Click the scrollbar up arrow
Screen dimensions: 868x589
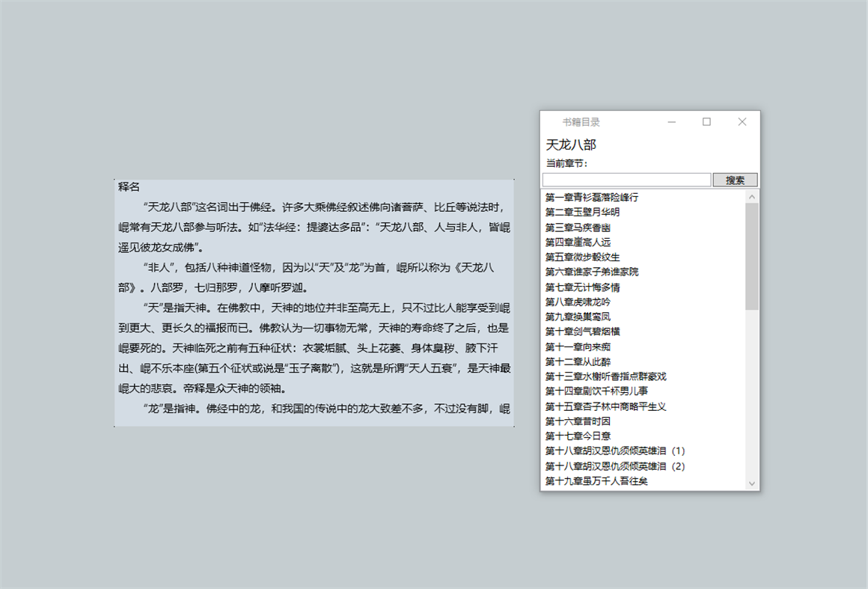click(751, 196)
